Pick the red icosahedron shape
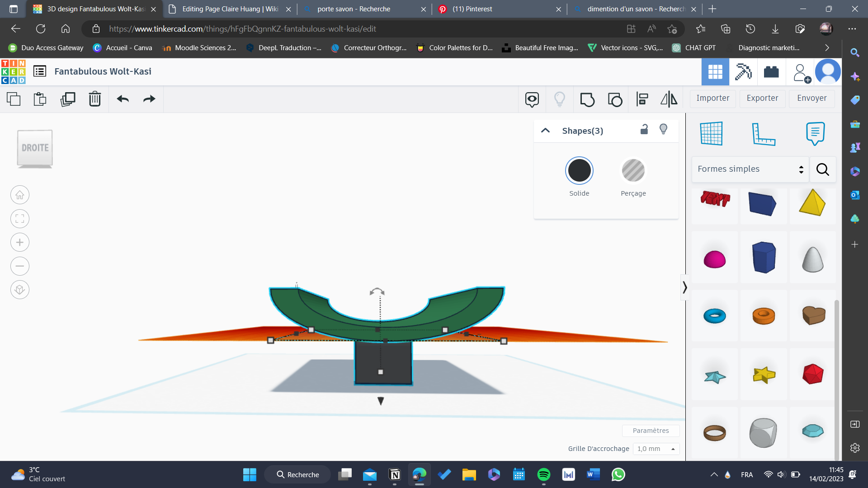Image resolution: width=868 pixels, height=488 pixels. (813, 374)
